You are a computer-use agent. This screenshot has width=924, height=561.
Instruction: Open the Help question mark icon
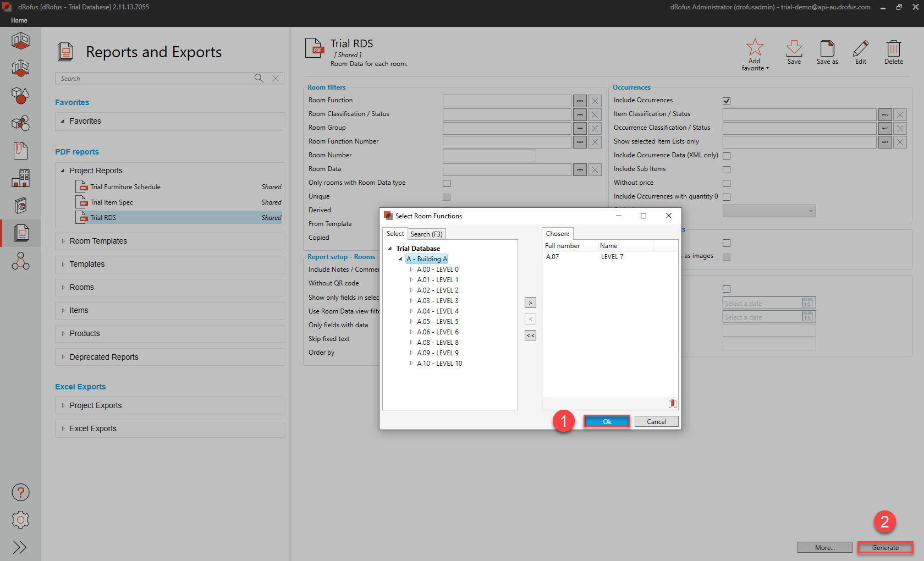tap(20, 492)
